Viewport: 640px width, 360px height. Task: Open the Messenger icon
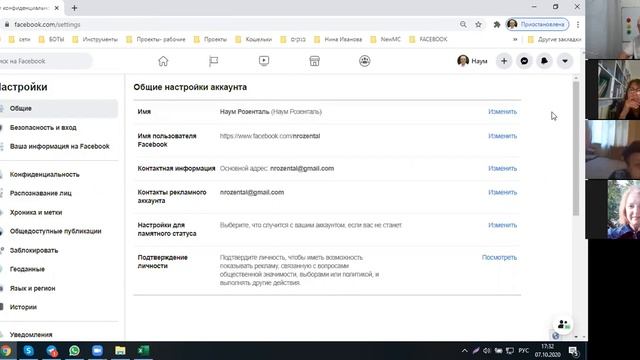pyautogui.click(x=524, y=61)
